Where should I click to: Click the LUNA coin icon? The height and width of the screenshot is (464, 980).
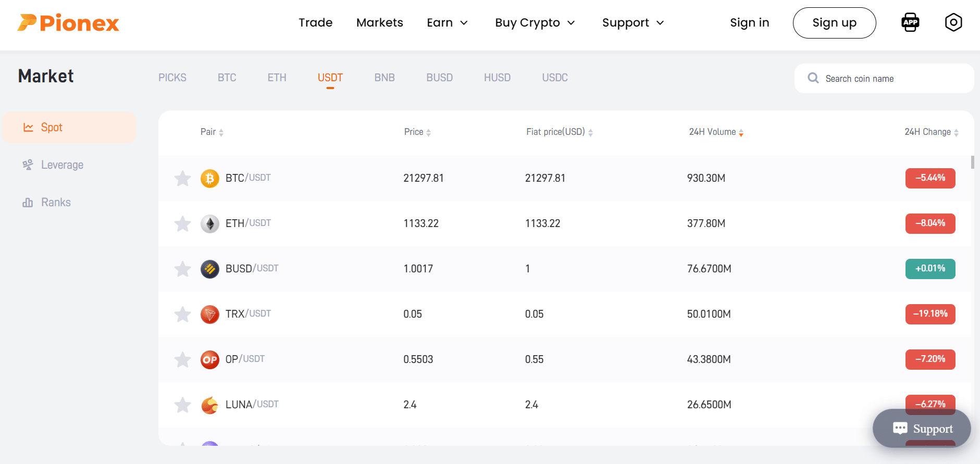click(210, 405)
